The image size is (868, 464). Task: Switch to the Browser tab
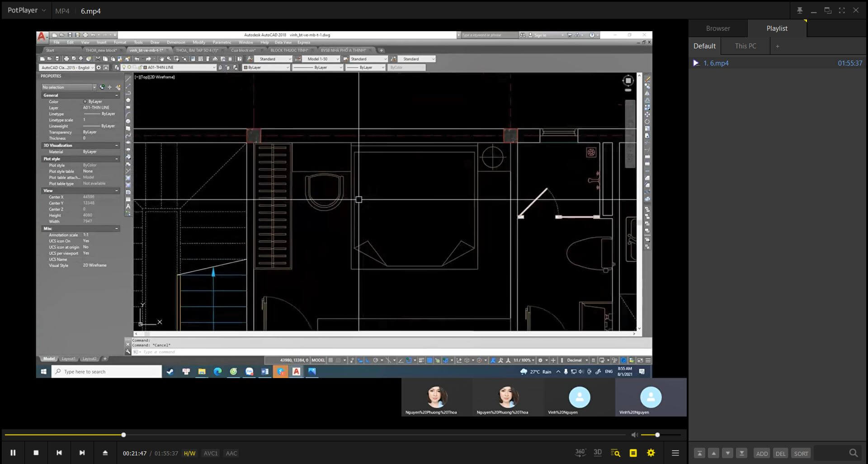(x=718, y=28)
